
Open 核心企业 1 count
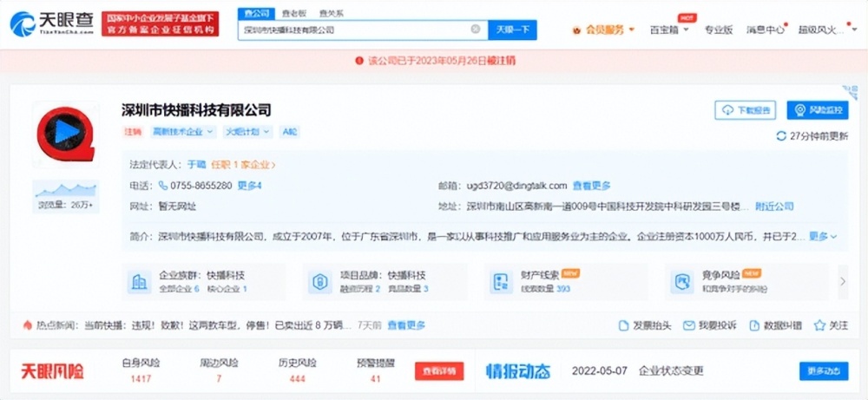point(227,289)
